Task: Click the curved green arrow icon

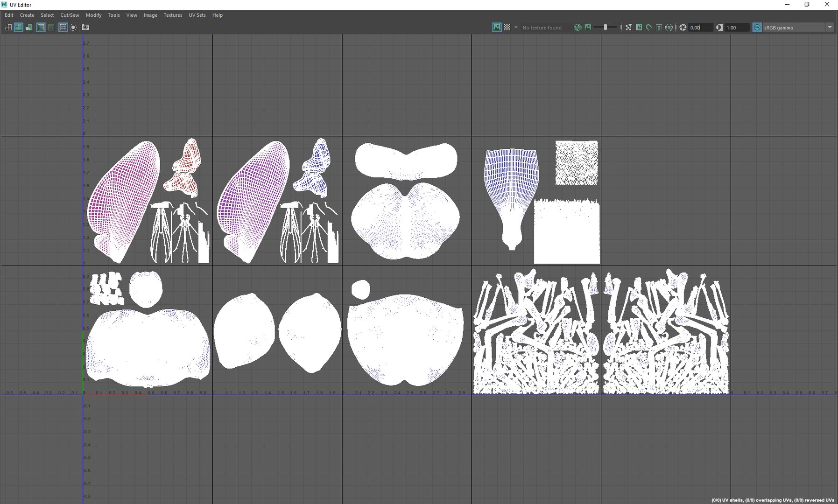Action: (x=649, y=28)
